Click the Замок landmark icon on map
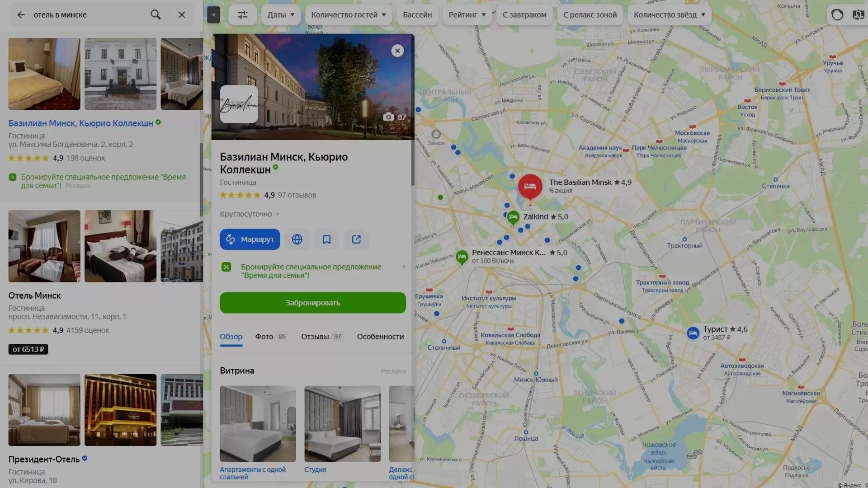This screenshot has width=868, height=488. 436,134
